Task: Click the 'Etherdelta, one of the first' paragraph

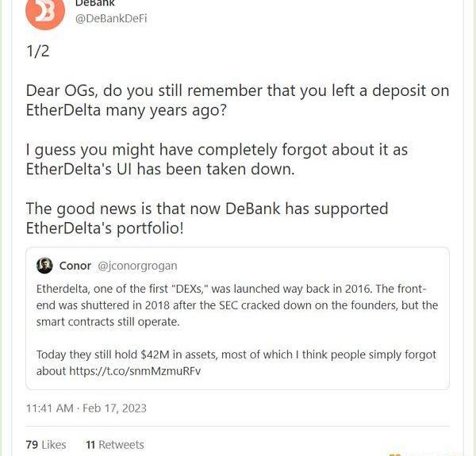Action: tap(236, 305)
